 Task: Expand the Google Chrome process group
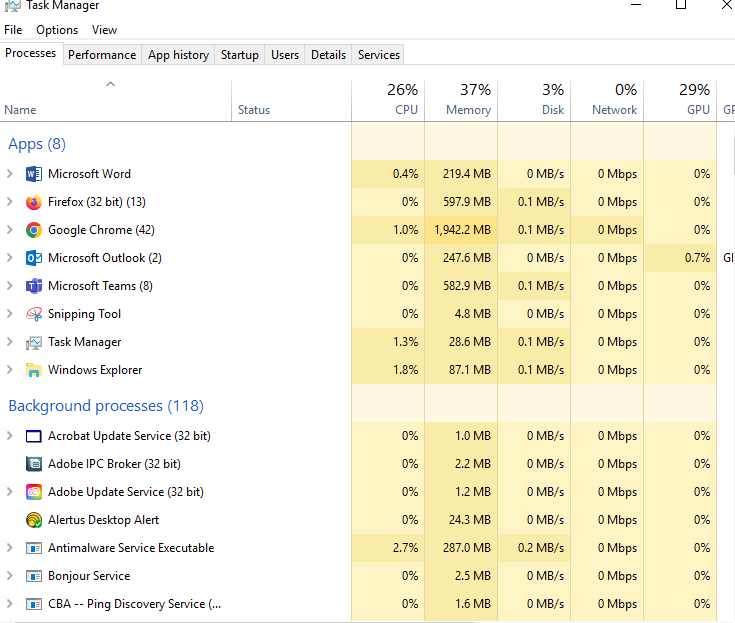pyautogui.click(x=9, y=230)
